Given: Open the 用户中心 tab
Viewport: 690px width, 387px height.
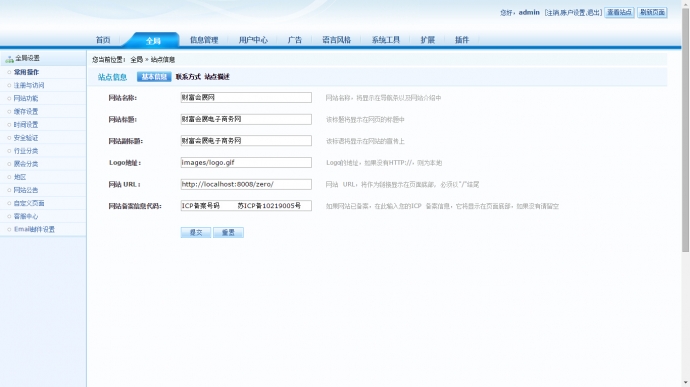Looking at the screenshot, I should tap(253, 40).
